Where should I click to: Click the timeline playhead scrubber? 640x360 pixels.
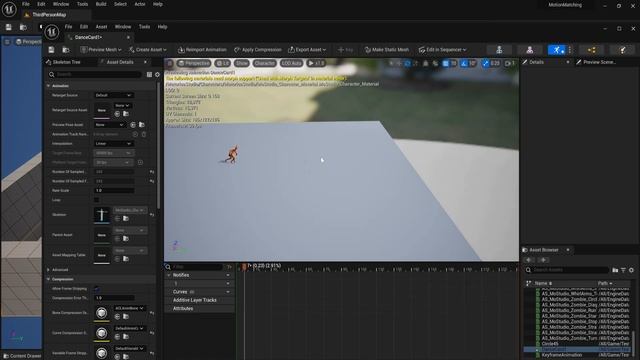244,267
